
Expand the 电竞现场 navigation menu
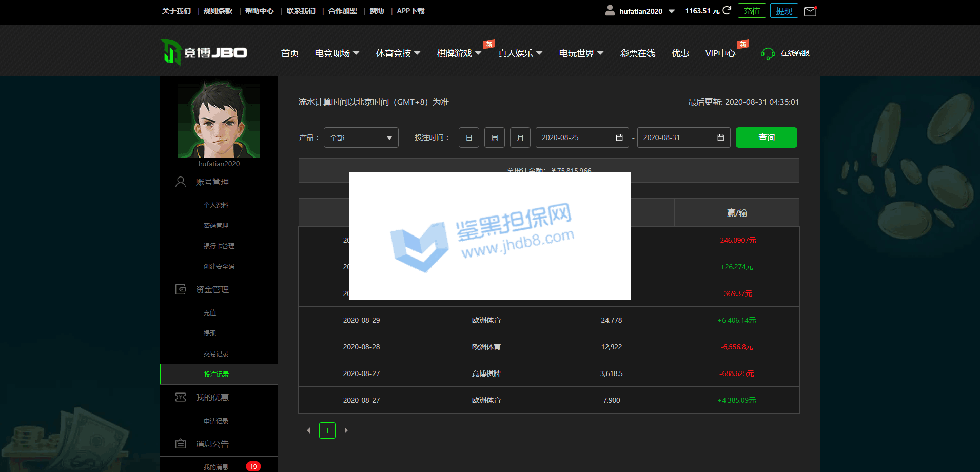tap(337, 53)
